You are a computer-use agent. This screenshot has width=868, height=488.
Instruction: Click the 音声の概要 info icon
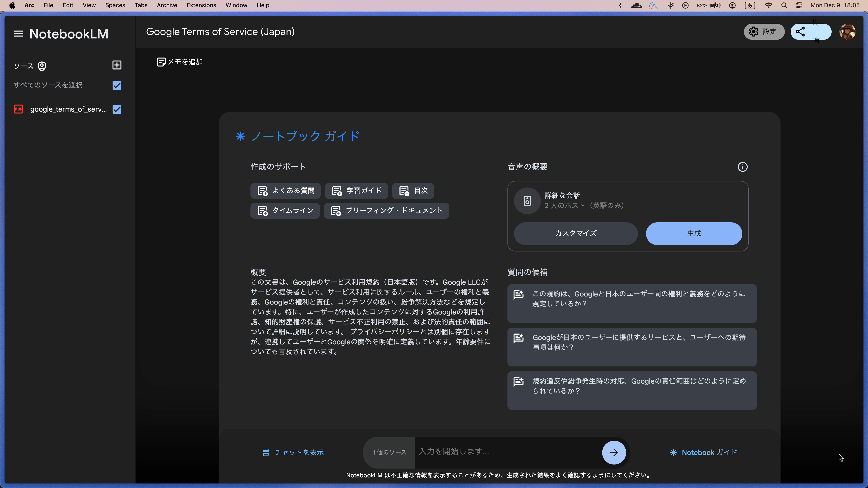(x=742, y=167)
